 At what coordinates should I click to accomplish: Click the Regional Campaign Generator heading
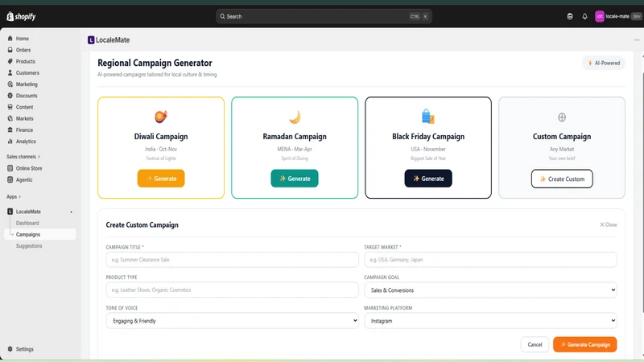tap(155, 63)
